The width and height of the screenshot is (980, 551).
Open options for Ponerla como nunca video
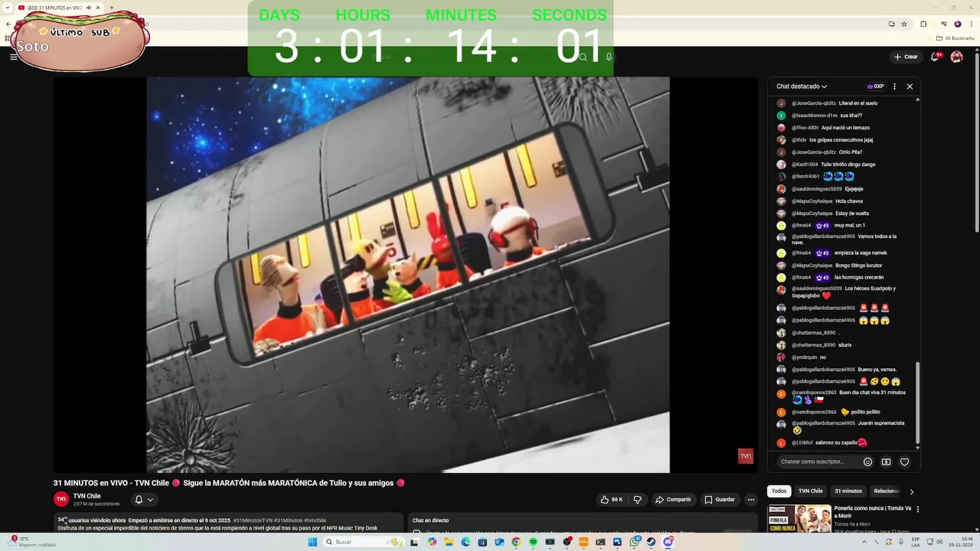click(x=918, y=509)
